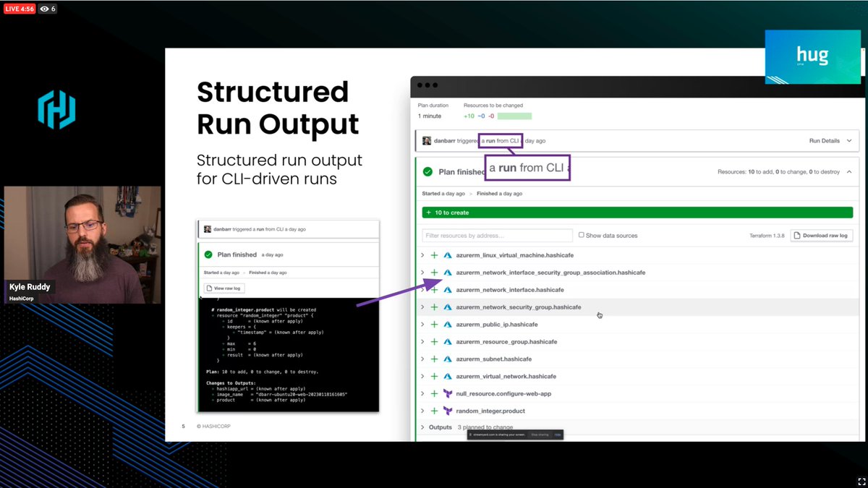Viewport: 868px width, 488px height.
Task: Expand the Run Details chevron
Action: (849, 141)
